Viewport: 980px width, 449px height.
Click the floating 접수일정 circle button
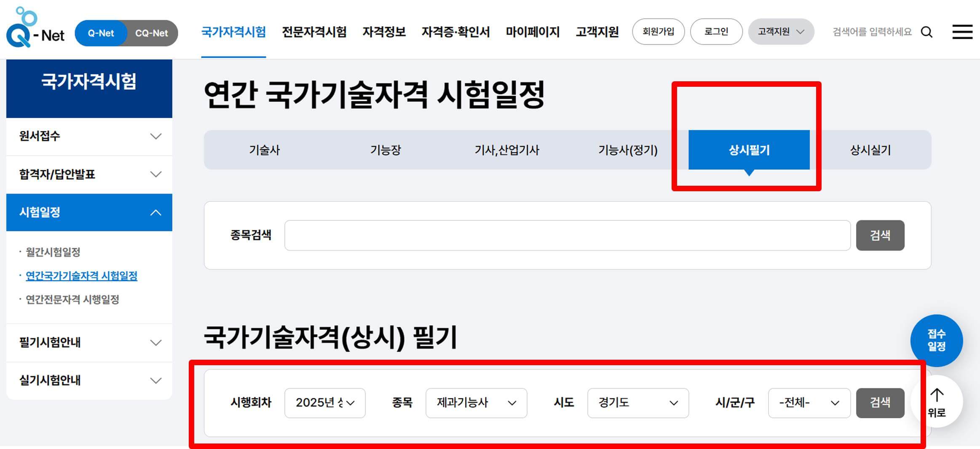[937, 340]
